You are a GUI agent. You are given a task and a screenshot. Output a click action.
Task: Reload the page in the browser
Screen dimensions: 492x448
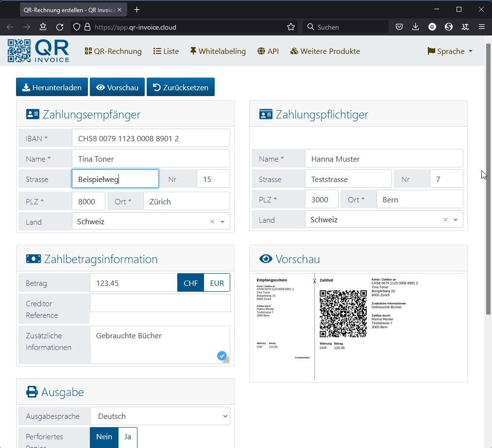pyautogui.click(x=60, y=27)
